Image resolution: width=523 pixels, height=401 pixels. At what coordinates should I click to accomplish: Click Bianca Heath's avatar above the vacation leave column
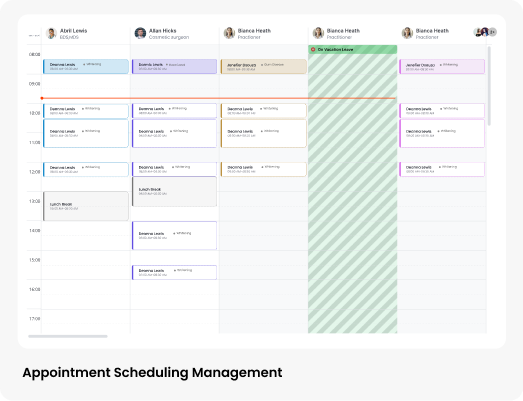coord(318,33)
